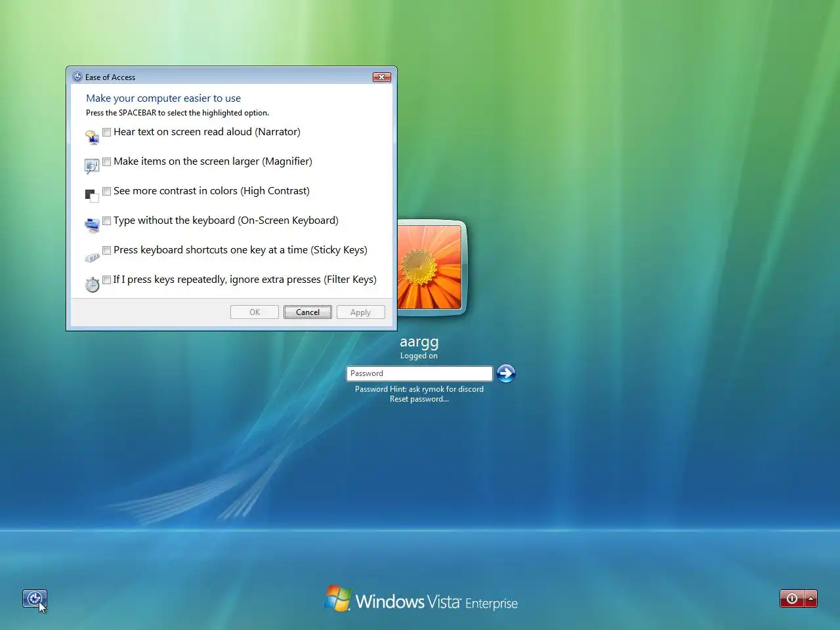This screenshot has width=840, height=630.
Task: Click the Narrator icon beside its checkbox
Action: 92,137
